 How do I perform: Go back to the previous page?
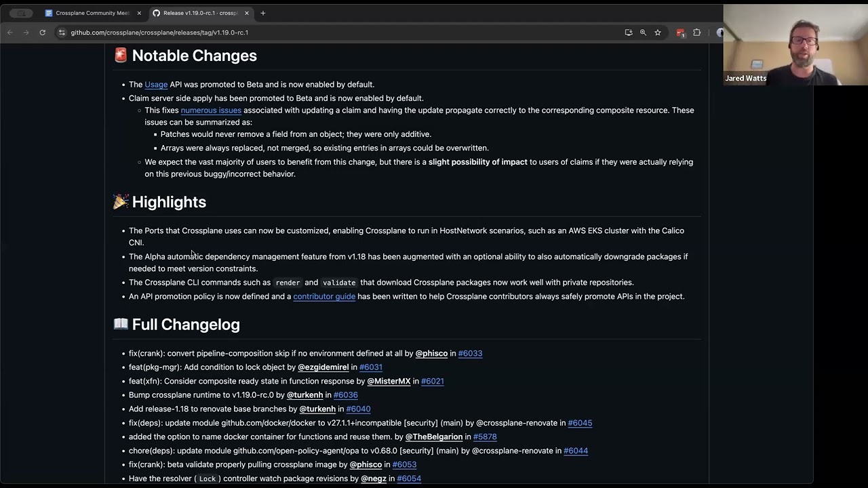click(x=10, y=33)
